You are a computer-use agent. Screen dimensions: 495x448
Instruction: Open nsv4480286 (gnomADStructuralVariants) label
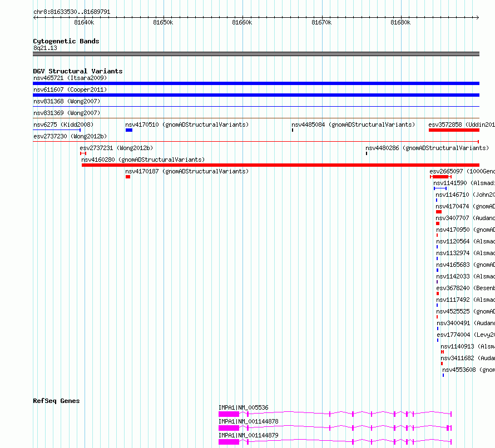point(427,148)
